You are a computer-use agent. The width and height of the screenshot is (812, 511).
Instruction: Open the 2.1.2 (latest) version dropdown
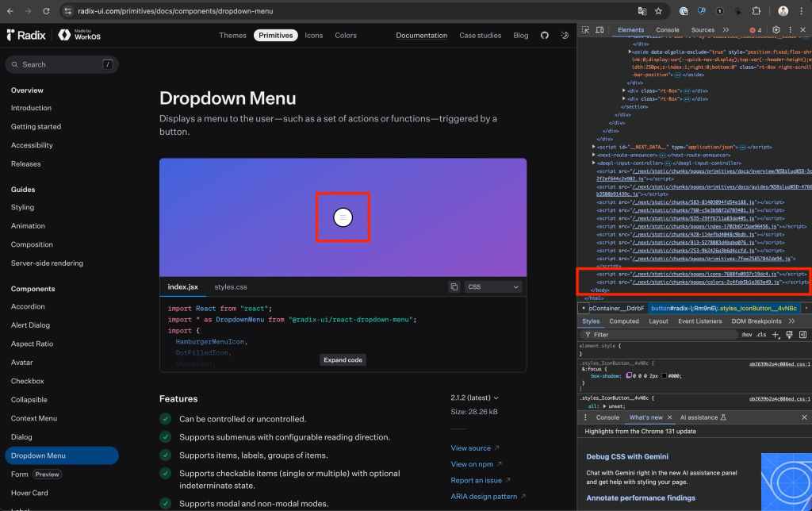click(x=474, y=398)
